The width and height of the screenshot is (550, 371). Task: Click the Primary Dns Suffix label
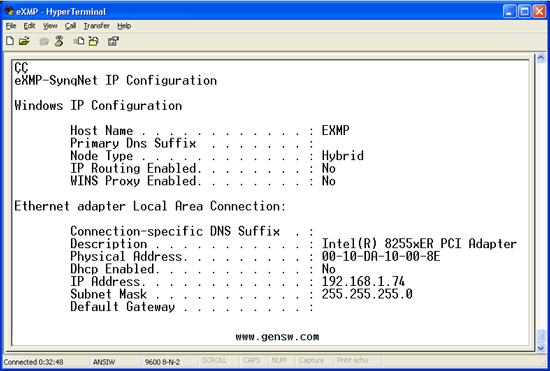pyautogui.click(x=133, y=143)
